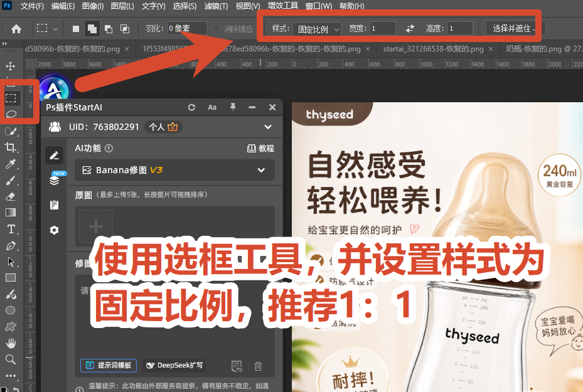Click the 提示词模板 button

(x=109, y=365)
